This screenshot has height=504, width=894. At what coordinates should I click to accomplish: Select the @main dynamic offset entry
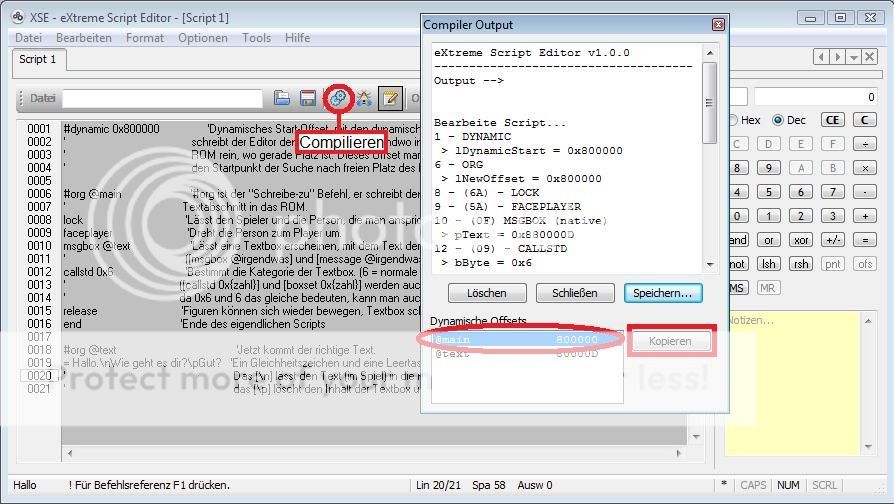point(500,340)
